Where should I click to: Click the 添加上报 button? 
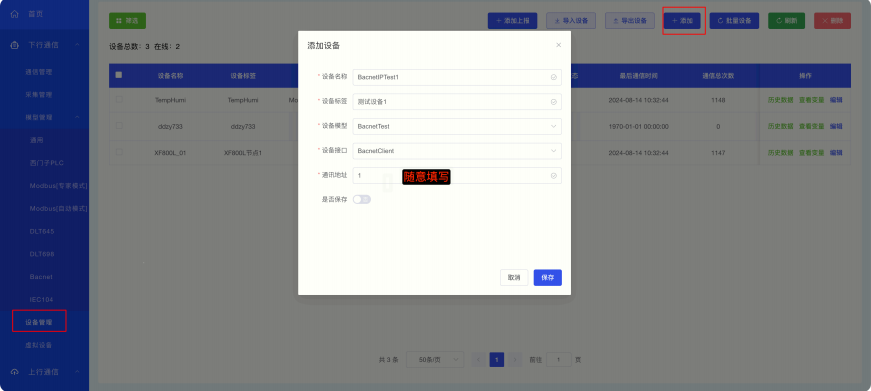click(x=512, y=21)
